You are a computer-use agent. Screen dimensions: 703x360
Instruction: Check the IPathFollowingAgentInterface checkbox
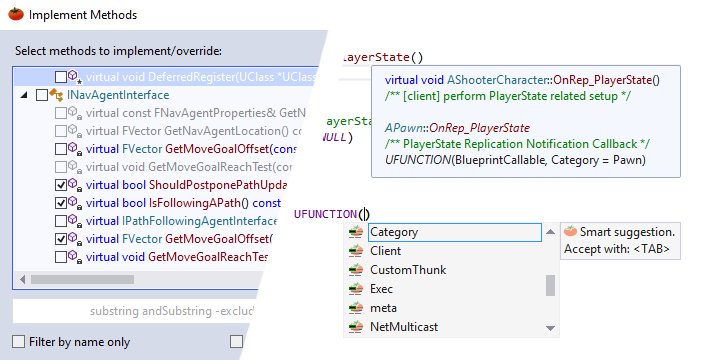pyautogui.click(x=61, y=221)
